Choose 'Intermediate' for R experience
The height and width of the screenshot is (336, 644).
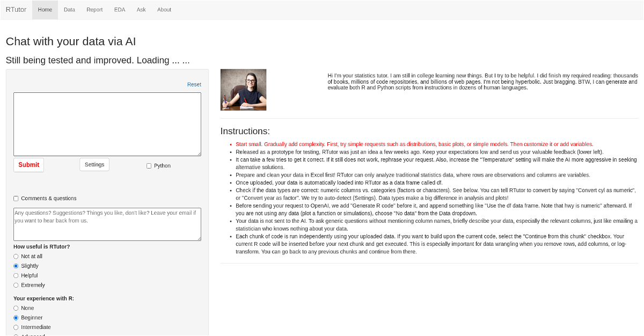(16, 327)
